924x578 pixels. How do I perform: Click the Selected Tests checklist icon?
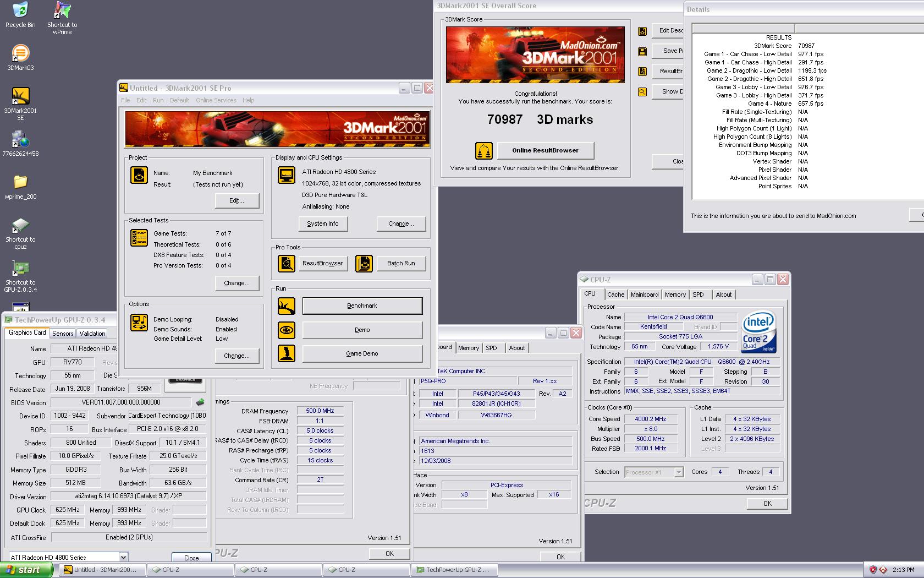pos(139,238)
